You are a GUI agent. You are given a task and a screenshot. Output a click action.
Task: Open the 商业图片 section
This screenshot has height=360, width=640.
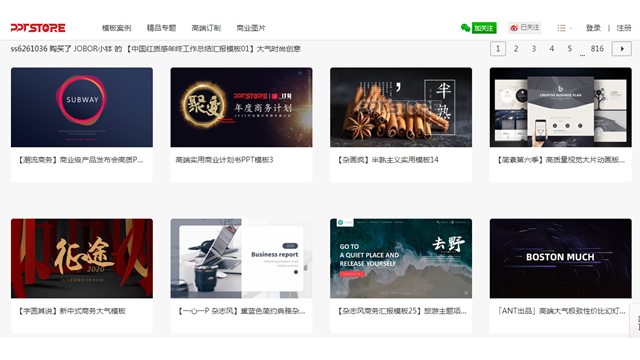251,28
